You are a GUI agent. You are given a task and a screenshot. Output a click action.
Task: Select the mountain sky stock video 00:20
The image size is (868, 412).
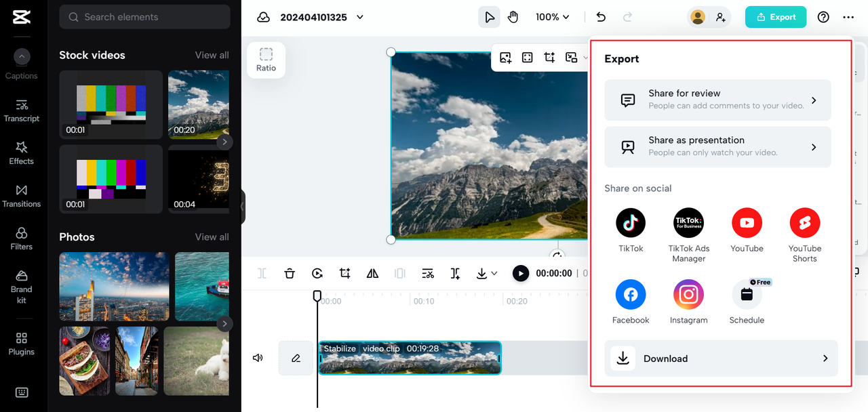(x=199, y=104)
